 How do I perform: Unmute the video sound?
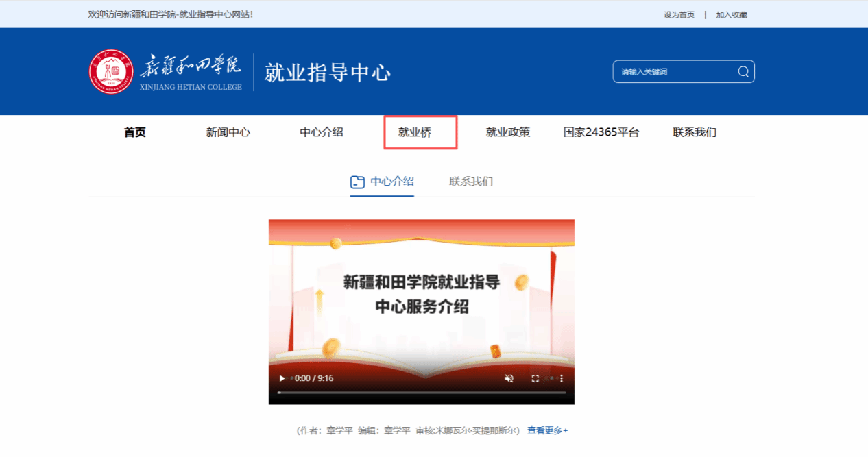point(509,378)
